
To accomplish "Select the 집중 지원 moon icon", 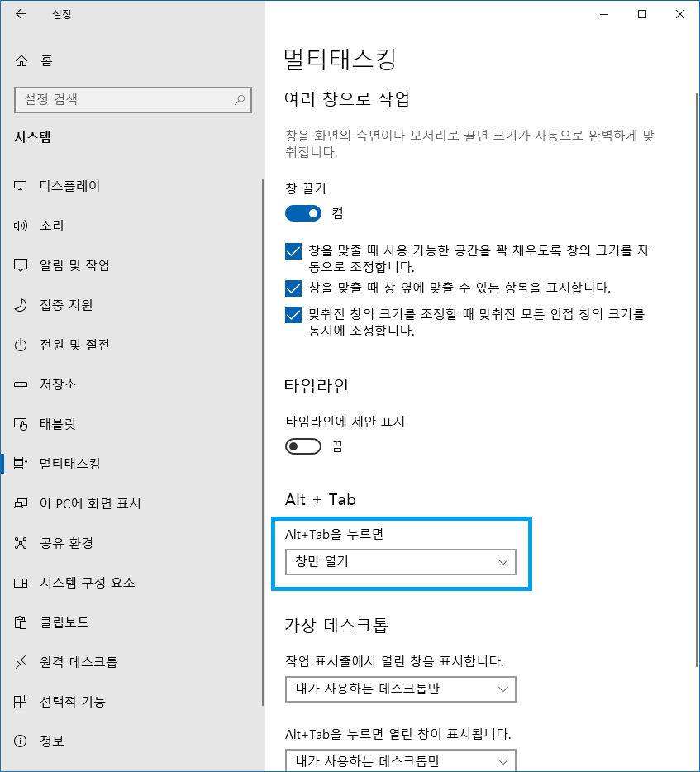I will pos(20,305).
